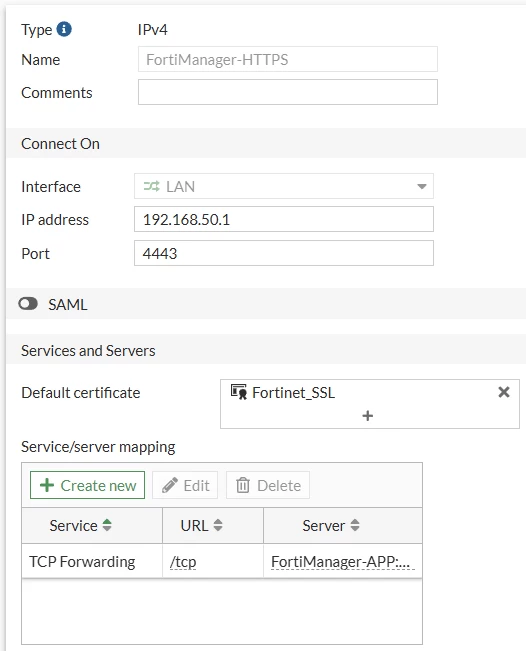Click the Comments input field

tap(288, 92)
